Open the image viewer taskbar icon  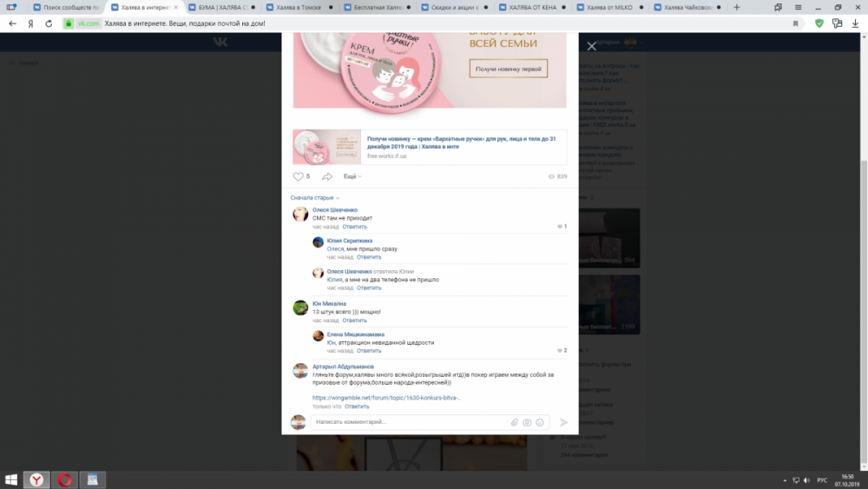(x=93, y=479)
